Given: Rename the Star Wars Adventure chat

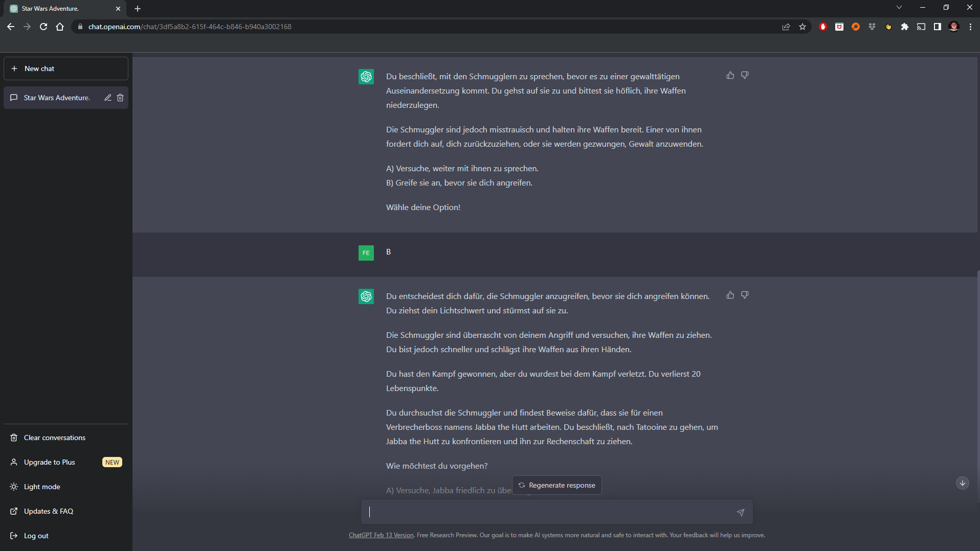Looking at the screenshot, I should point(108,98).
